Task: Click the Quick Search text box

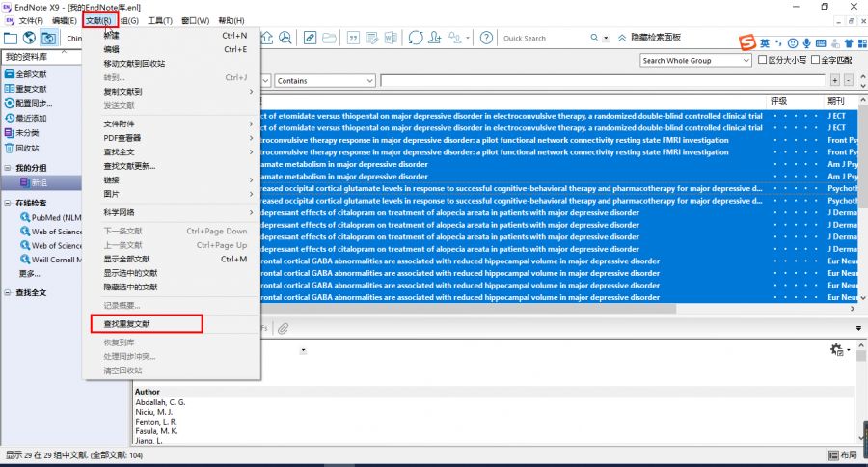Action: (x=544, y=39)
